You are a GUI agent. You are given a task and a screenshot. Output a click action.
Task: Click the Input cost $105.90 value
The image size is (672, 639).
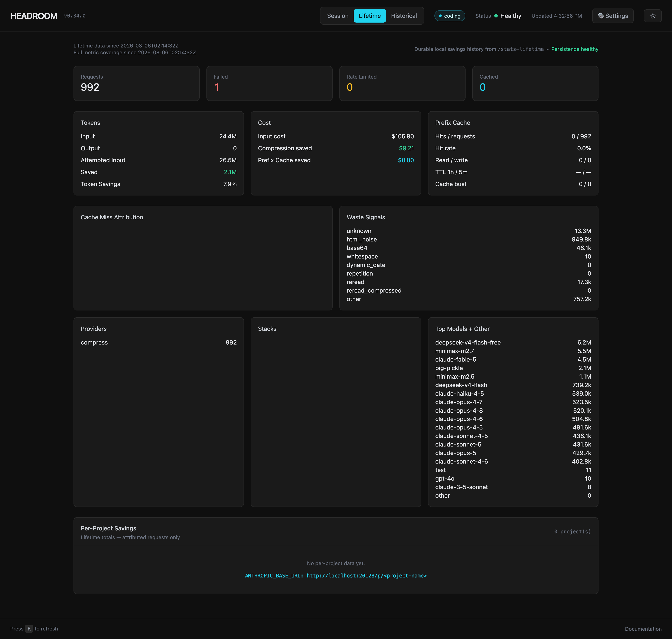402,136
